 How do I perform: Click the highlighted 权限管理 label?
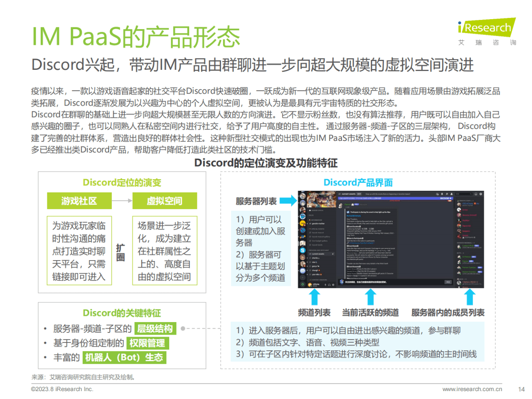point(148,343)
